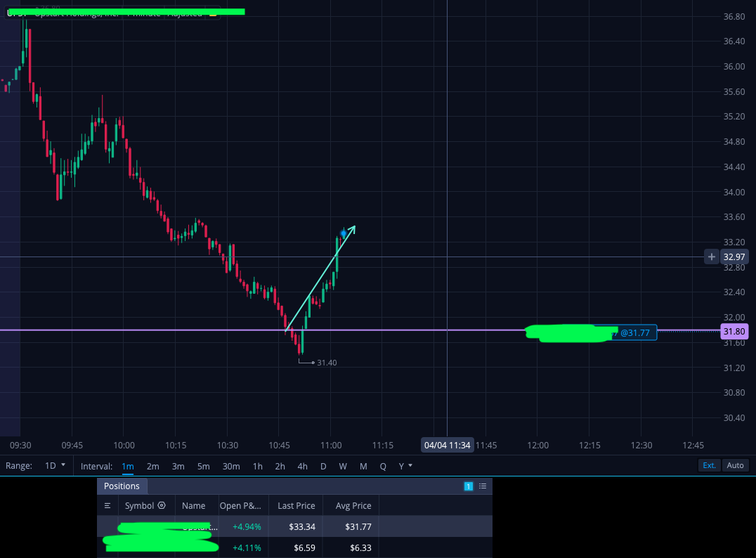Click the plus icon beside 32.97 price
This screenshot has width=756, height=558.
[711, 257]
